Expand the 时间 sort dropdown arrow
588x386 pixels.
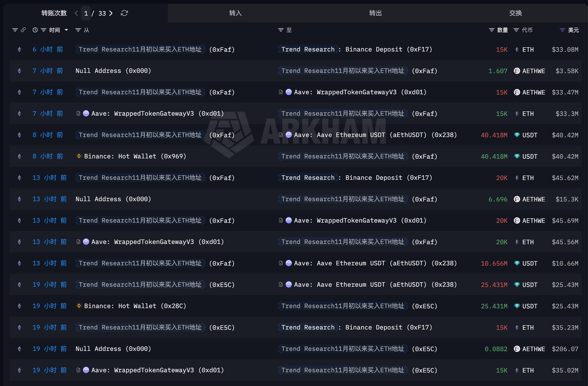pos(66,30)
